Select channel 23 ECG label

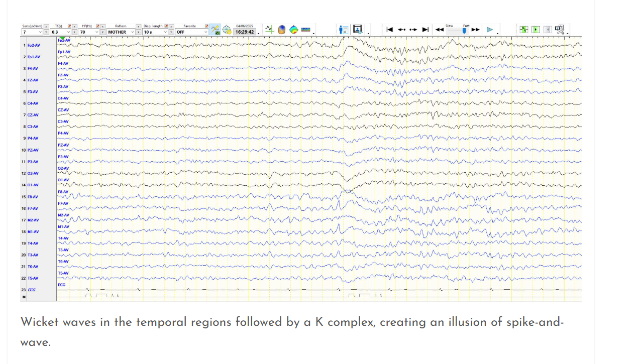32,290
